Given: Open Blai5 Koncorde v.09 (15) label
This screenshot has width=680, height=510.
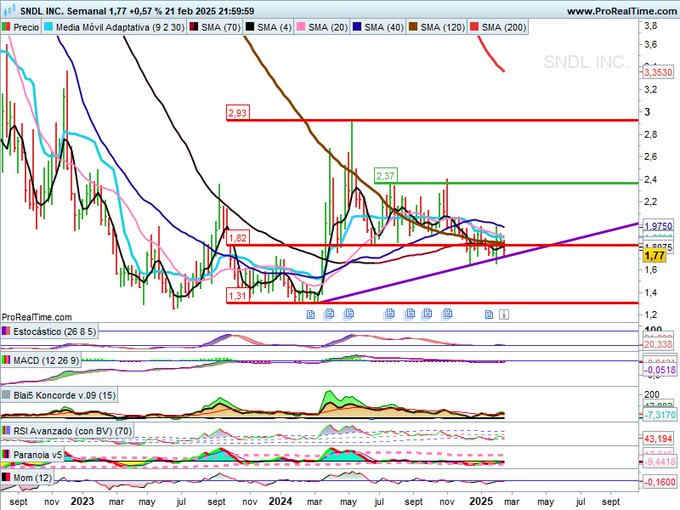Looking at the screenshot, I should (64, 395).
